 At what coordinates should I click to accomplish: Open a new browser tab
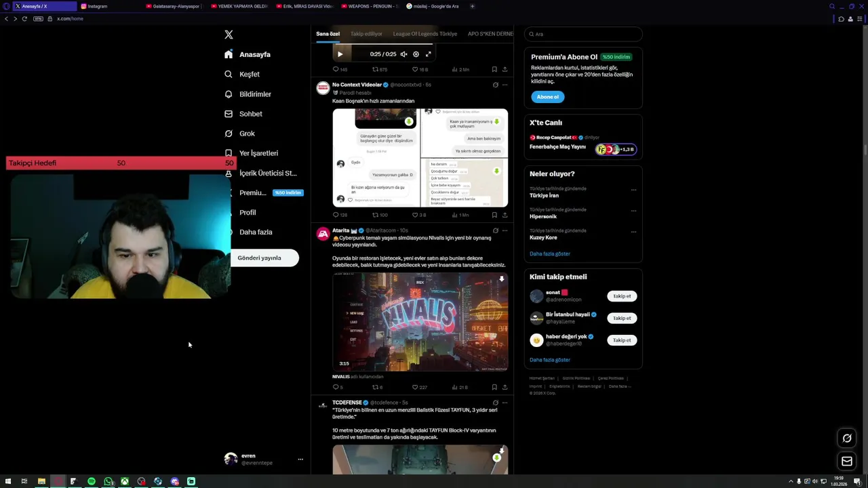472,6
